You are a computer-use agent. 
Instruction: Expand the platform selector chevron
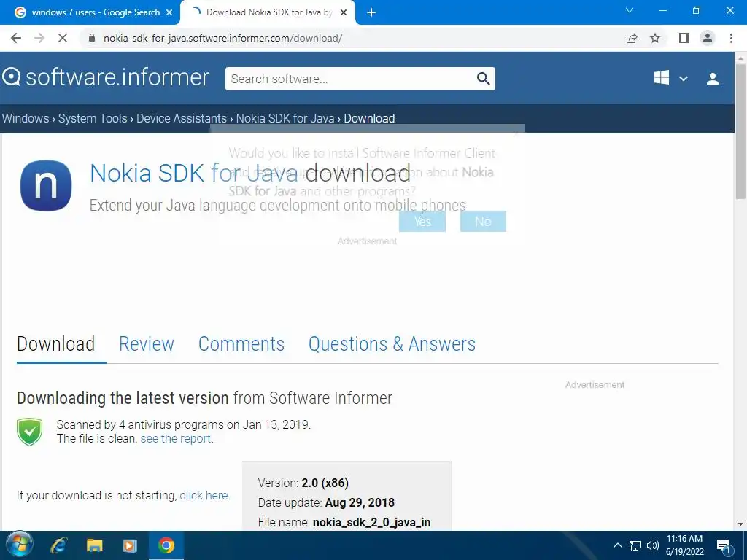click(683, 79)
